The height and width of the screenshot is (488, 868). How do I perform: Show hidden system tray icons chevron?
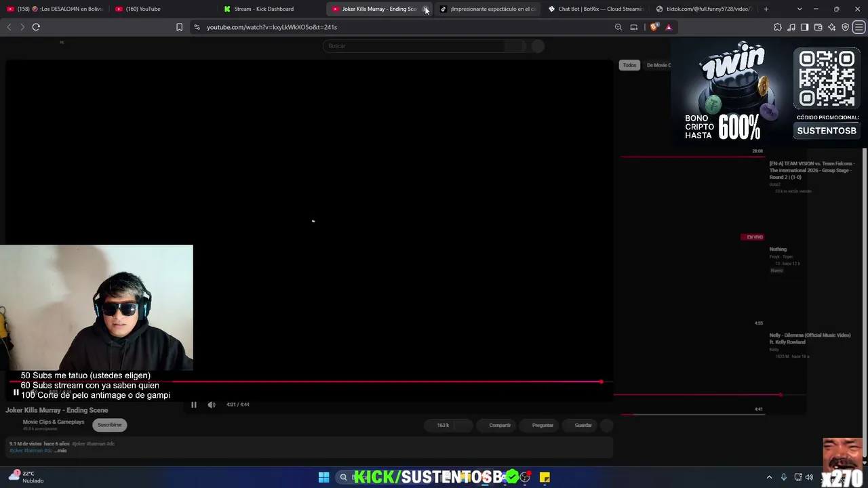click(x=769, y=477)
